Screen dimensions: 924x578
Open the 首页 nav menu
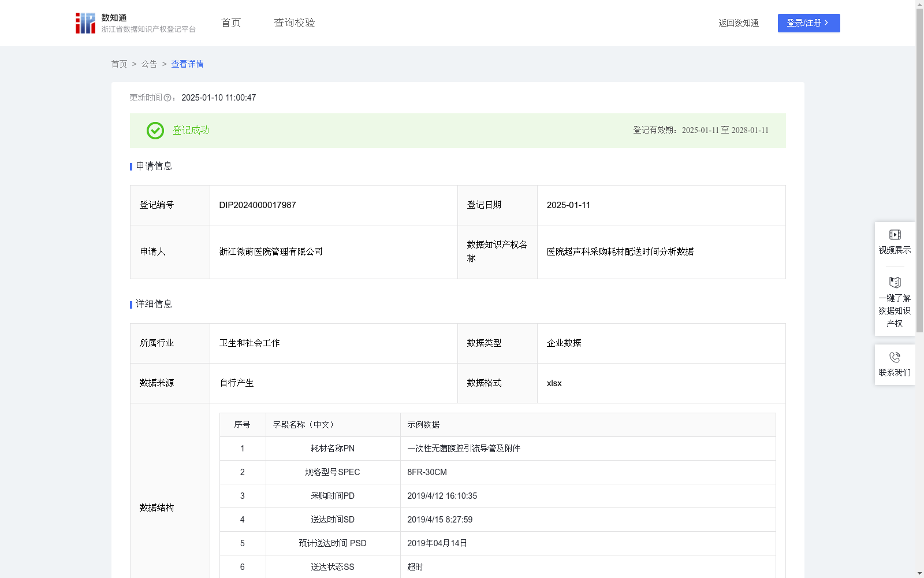231,23
